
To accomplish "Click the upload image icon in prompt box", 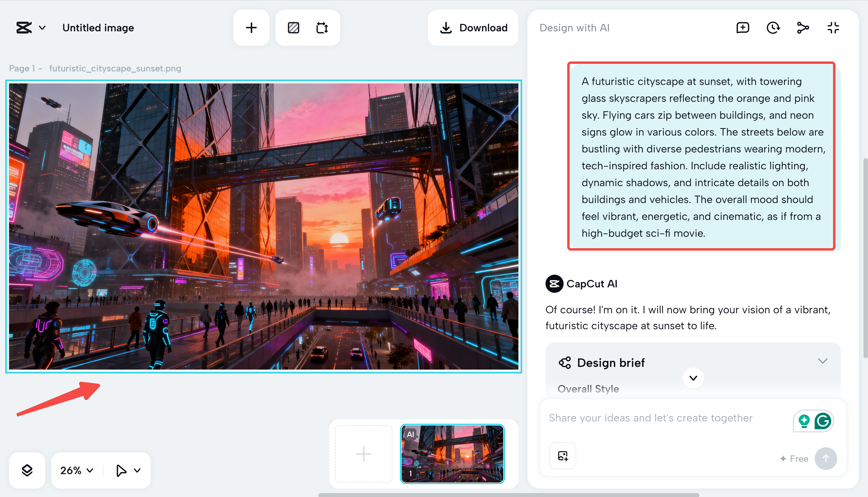I will [562, 456].
